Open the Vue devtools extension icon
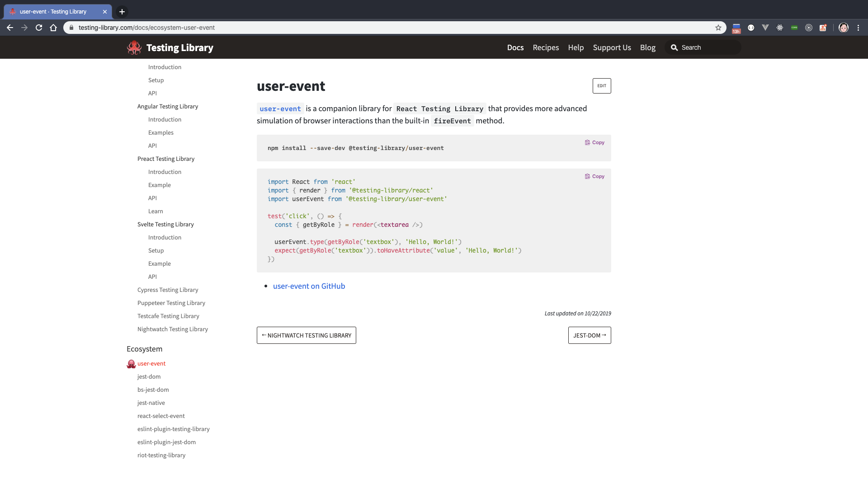This screenshot has width=868, height=488. click(765, 28)
